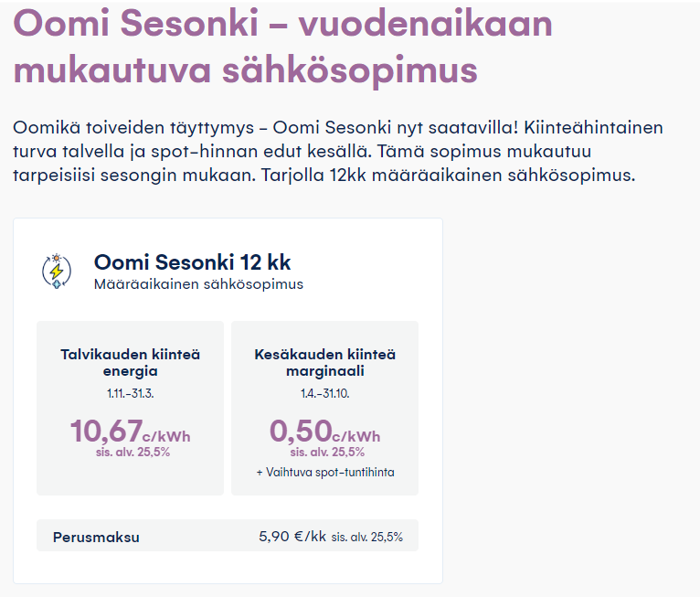Click the "Oomi Sesonki – vuodenaikaan mukautuva sähkösopimus" heading
This screenshot has height=597, width=700.
(x=283, y=46)
